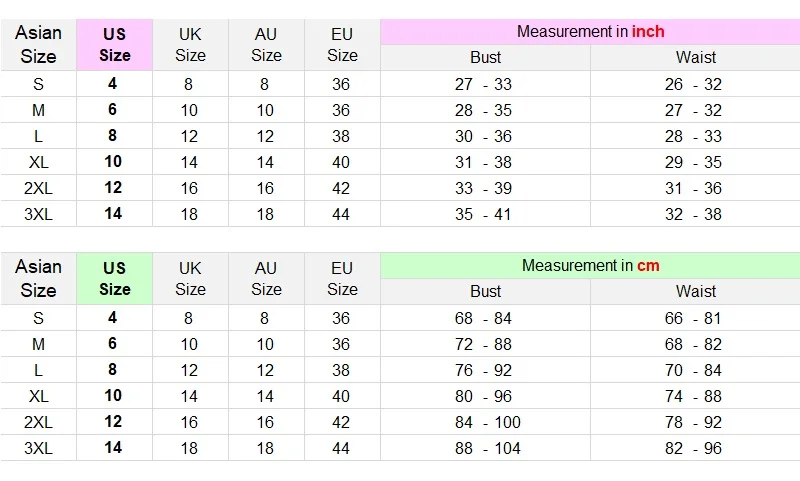This screenshot has height=481, width=800.
Task: Click the waist measurement 66 - 81
Action: tap(694, 318)
